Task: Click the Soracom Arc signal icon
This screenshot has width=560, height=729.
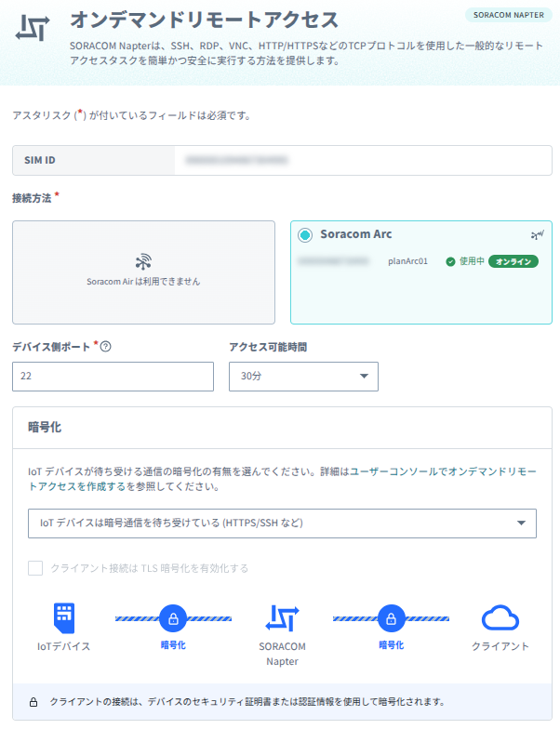Action: (538, 235)
